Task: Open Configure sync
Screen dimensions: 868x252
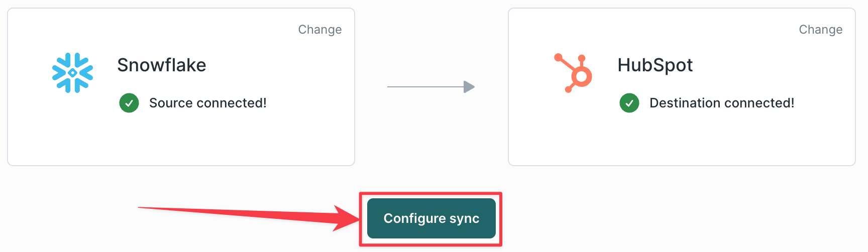Action: tap(431, 218)
